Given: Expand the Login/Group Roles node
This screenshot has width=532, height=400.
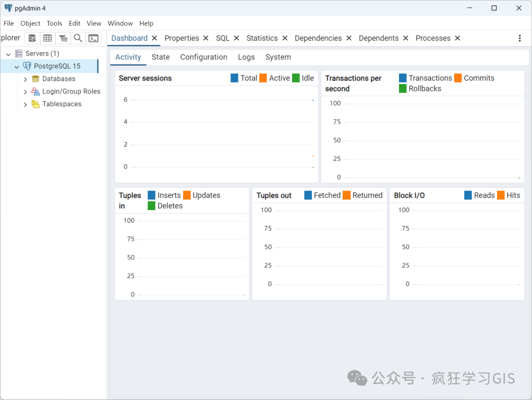Looking at the screenshot, I should [25, 92].
